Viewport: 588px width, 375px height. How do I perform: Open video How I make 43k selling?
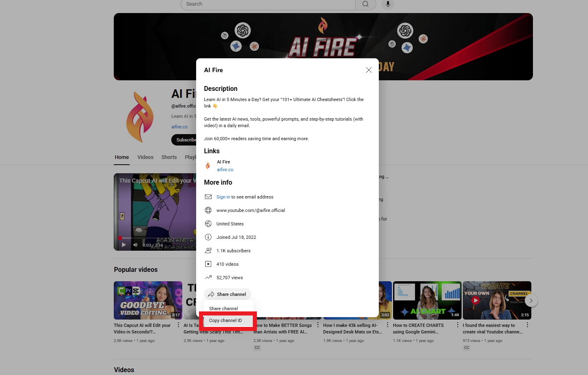[353, 329]
